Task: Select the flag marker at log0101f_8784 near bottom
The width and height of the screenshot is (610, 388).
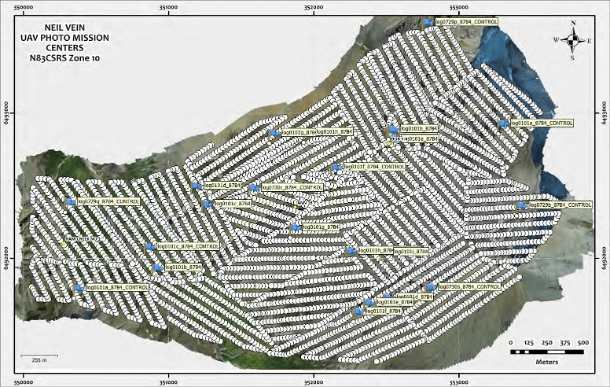Action: pos(358,312)
